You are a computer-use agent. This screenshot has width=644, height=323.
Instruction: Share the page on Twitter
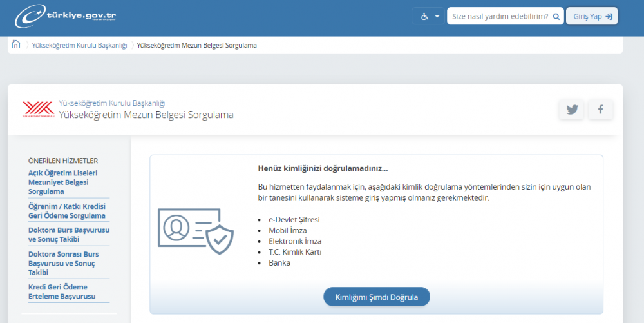coord(572,110)
